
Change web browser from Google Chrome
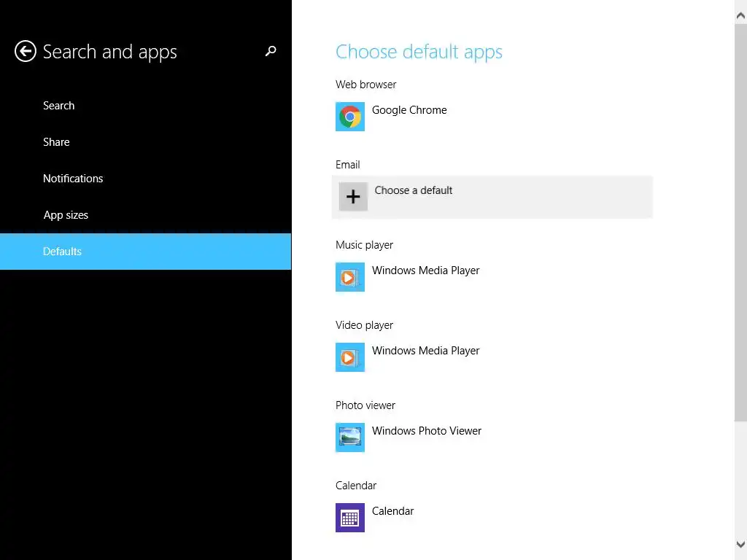(x=409, y=110)
